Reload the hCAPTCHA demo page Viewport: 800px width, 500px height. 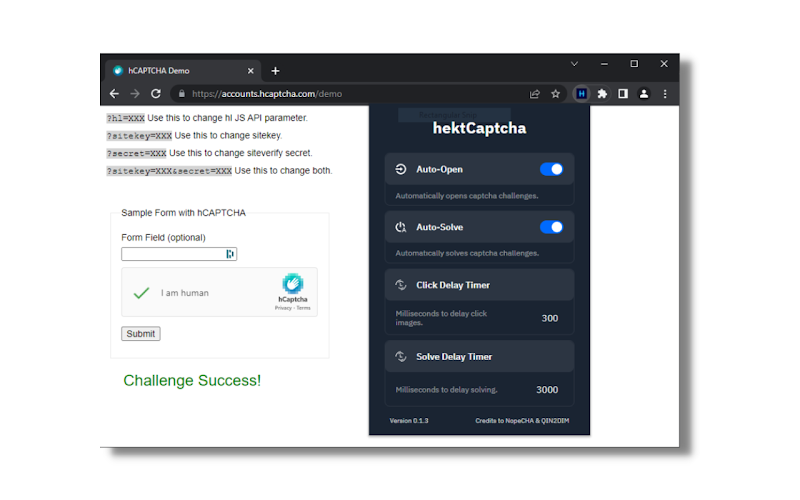156,94
